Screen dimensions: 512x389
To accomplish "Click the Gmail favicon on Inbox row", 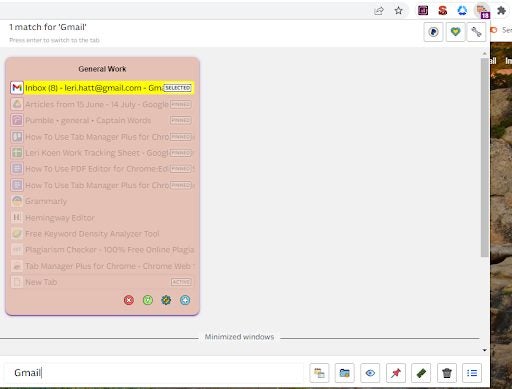I will 17,88.
